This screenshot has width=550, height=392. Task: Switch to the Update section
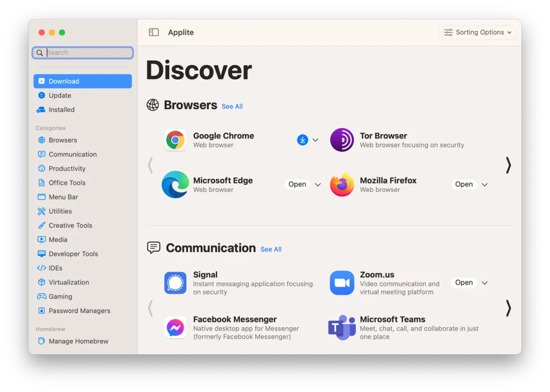pyautogui.click(x=58, y=95)
